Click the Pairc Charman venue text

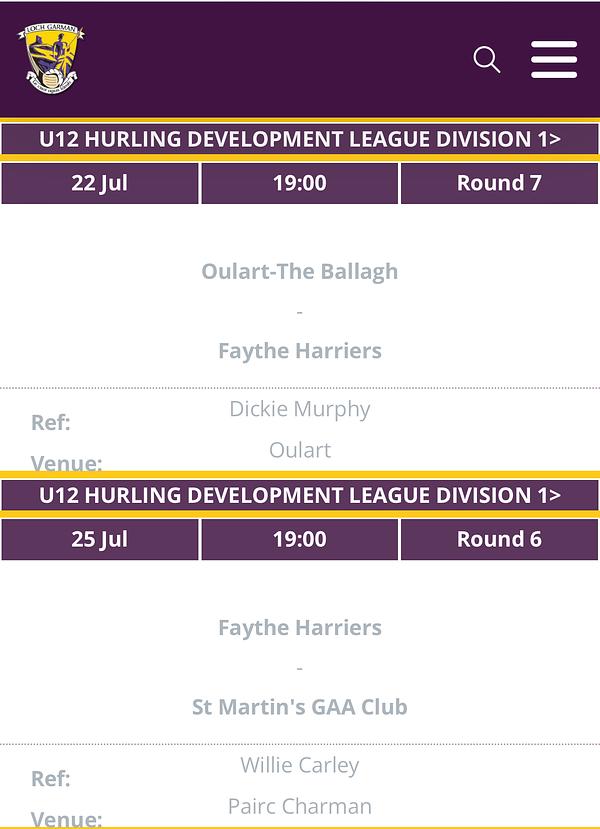(300, 807)
